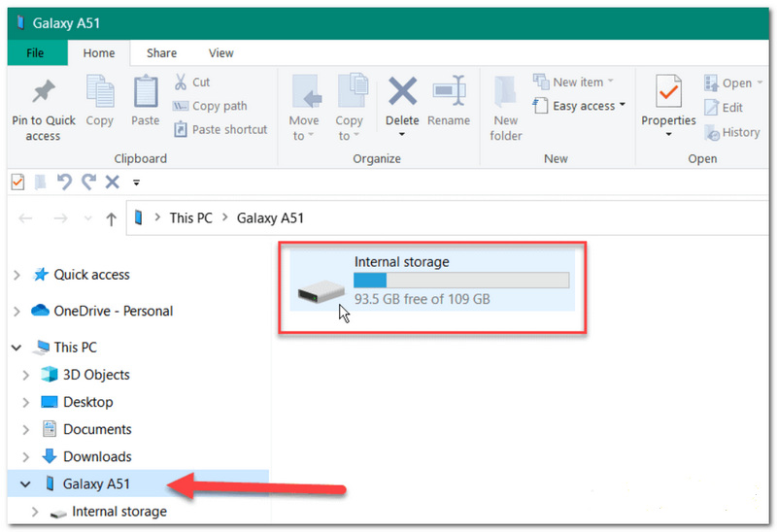Click the Delete red X icon

(402, 91)
